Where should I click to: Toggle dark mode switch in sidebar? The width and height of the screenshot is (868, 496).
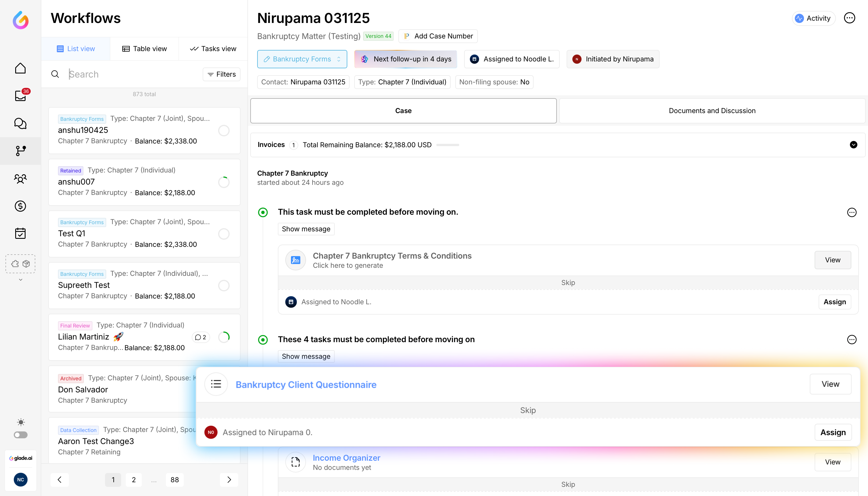click(20, 435)
